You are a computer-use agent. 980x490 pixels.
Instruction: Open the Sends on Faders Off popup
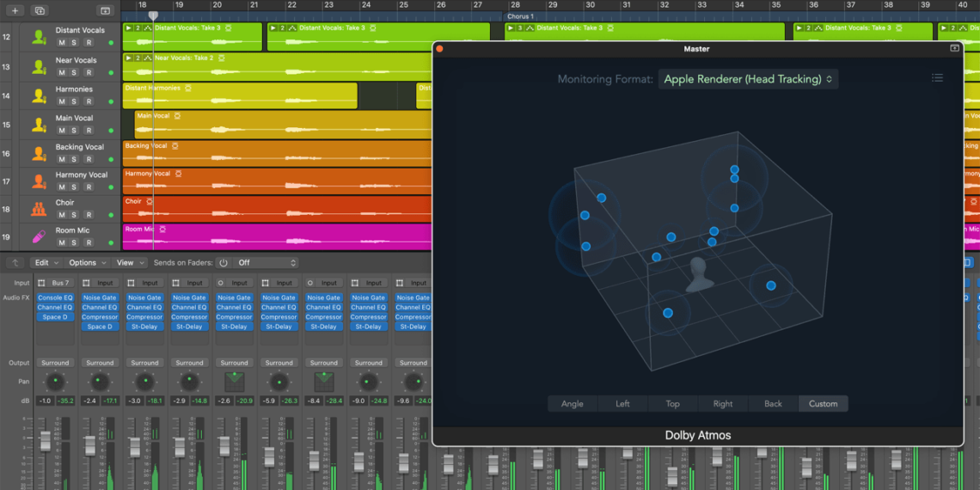pyautogui.click(x=266, y=263)
